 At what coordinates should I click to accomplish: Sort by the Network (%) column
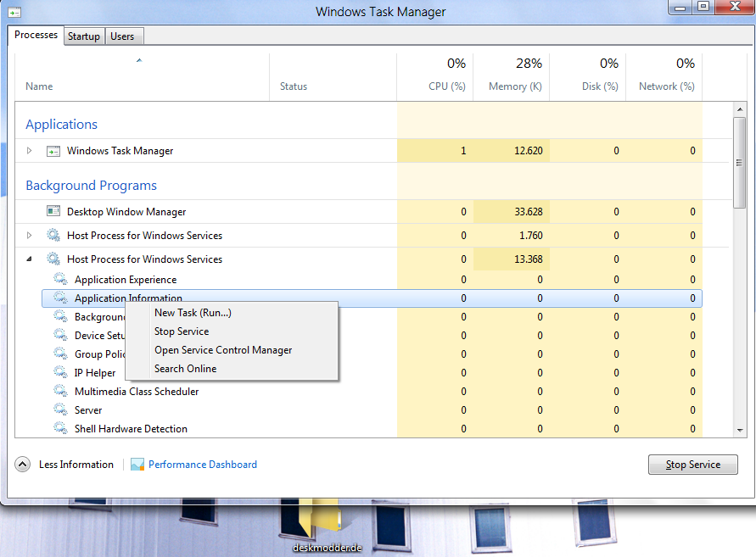(664, 77)
